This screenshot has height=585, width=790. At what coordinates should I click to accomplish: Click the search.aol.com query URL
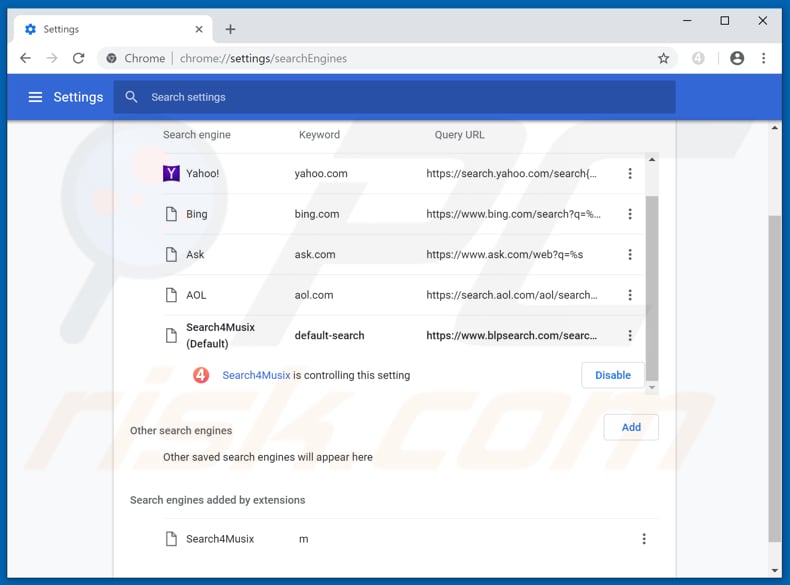(511, 295)
